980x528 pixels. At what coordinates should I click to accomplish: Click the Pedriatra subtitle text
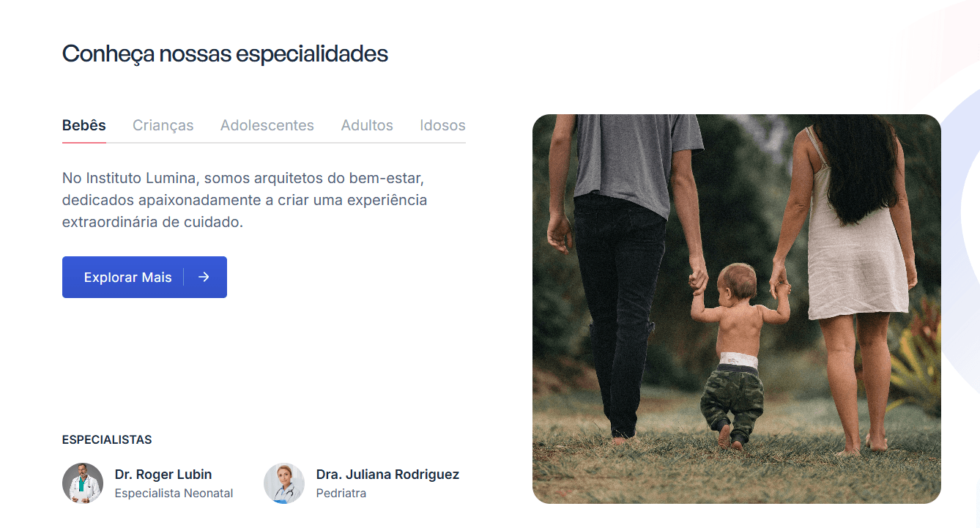[x=341, y=494]
